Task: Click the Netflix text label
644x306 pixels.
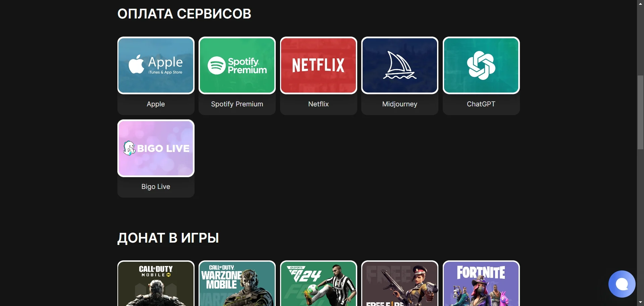Action: (319, 104)
